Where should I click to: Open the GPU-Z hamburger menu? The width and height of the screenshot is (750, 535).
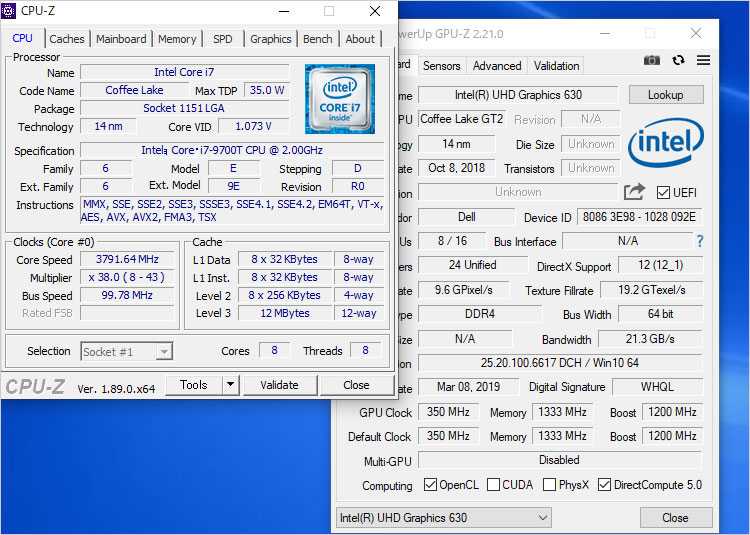[x=703, y=60]
